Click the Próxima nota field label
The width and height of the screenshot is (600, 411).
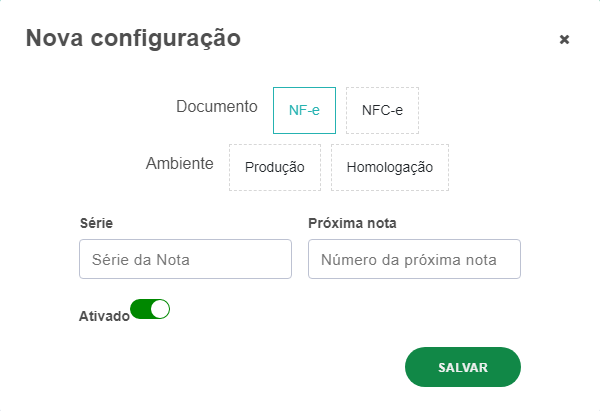pos(346,222)
